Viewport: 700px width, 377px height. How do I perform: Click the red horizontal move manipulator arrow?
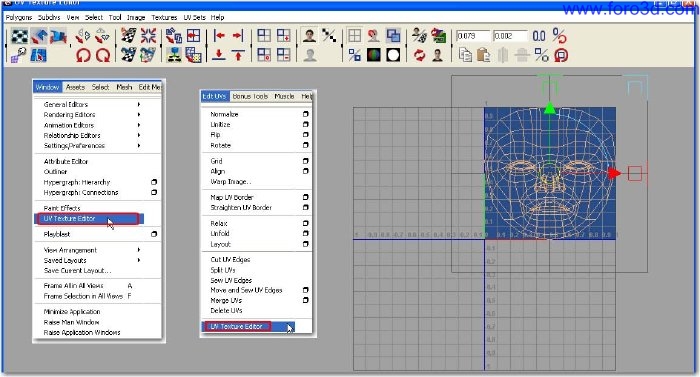click(x=615, y=173)
